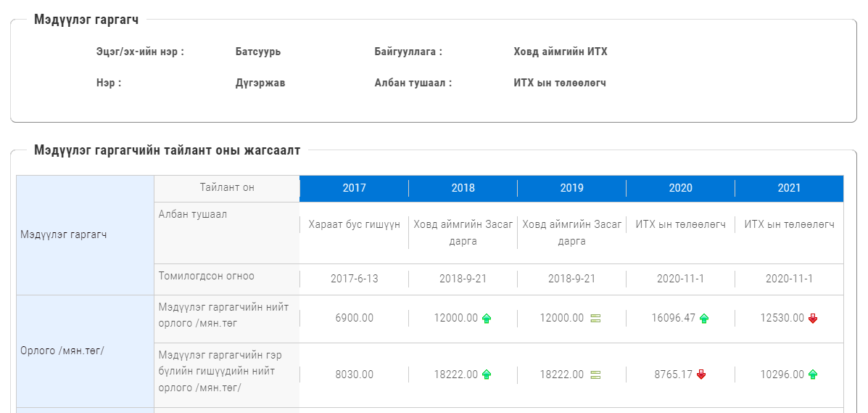The width and height of the screenshot is (868, 413).
Task: Click red down arrow next to 12530.00
Action: click(x=813, y=318)
